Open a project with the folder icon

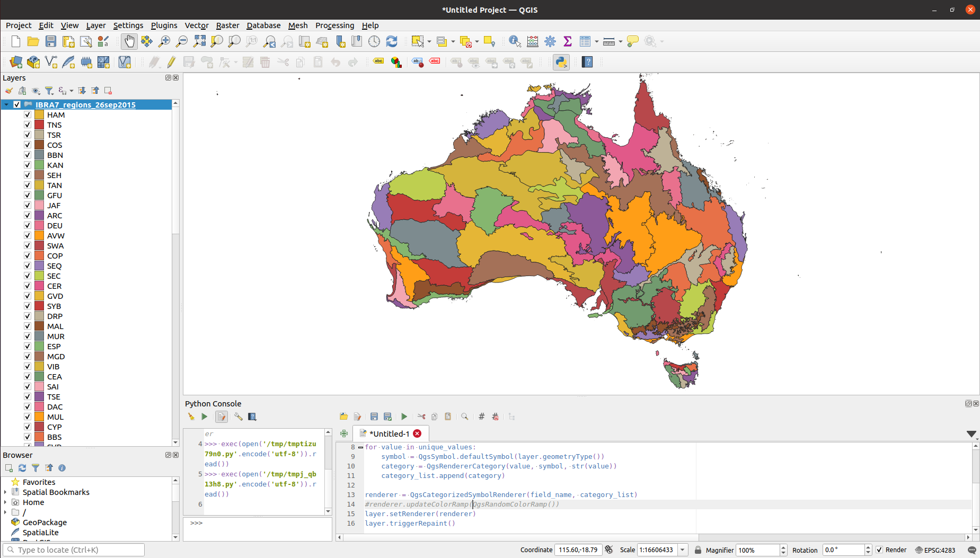(x=33, y=41)
